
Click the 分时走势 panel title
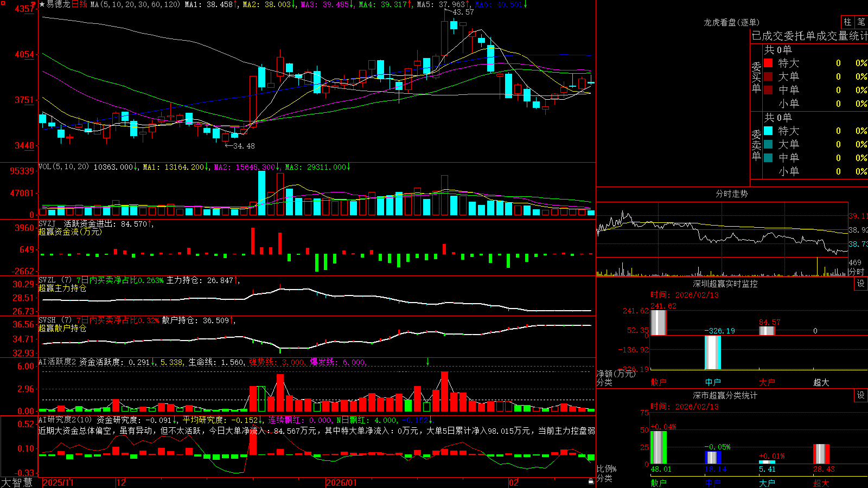[x=731, y=194]
